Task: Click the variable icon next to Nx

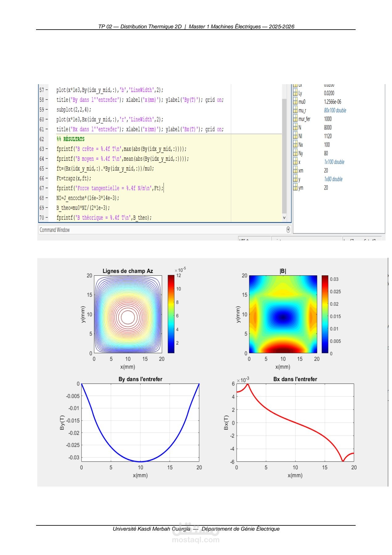Action: [295, 145]
